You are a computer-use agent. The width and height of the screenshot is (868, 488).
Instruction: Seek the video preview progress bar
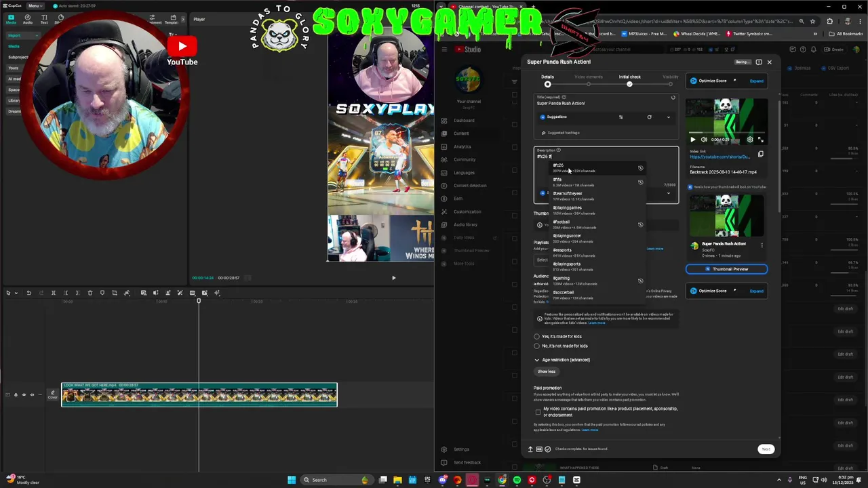point(726,134)
